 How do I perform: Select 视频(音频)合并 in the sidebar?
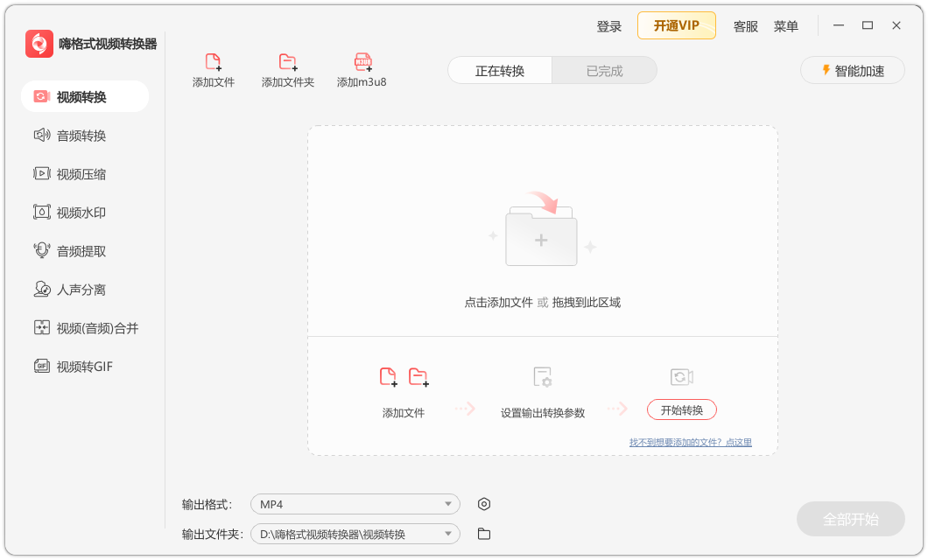click(x=83, y=327)
